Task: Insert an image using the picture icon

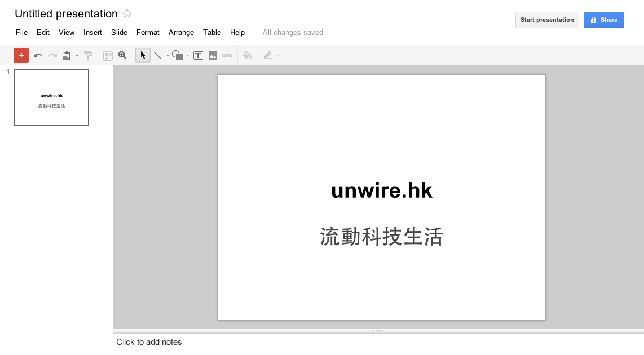Action: [213, 55]
